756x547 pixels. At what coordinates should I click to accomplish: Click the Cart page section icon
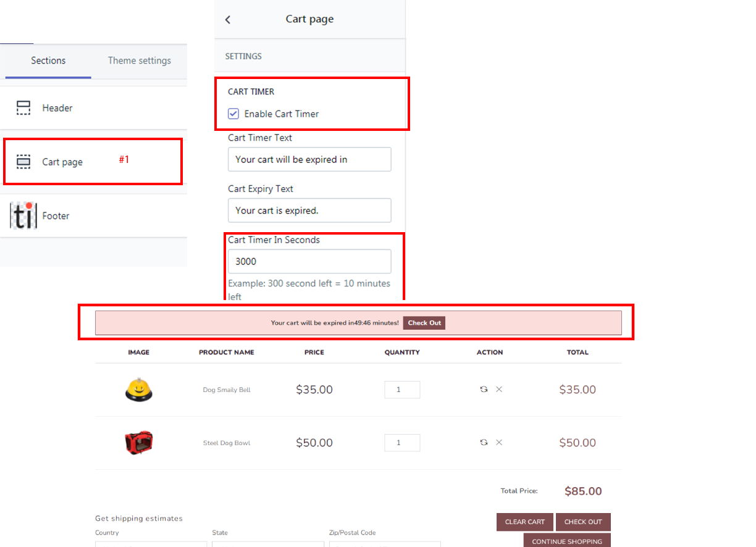[23, 162]
